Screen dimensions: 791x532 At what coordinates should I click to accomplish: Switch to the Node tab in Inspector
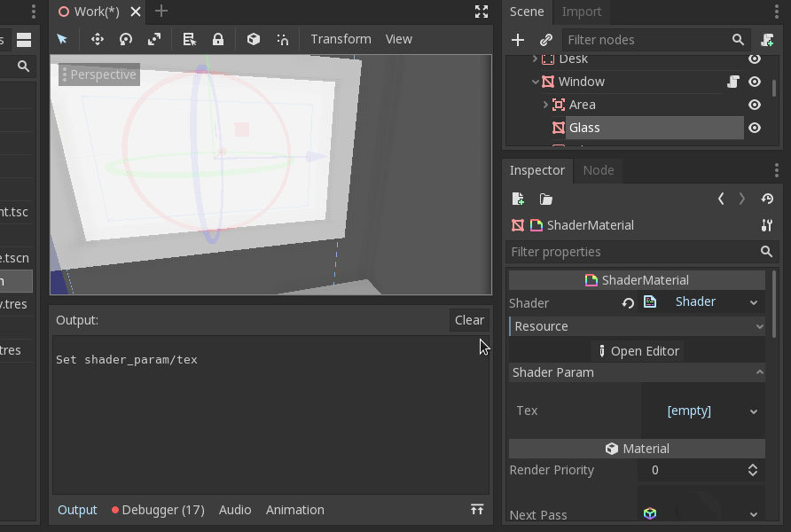tap(599, 170)
